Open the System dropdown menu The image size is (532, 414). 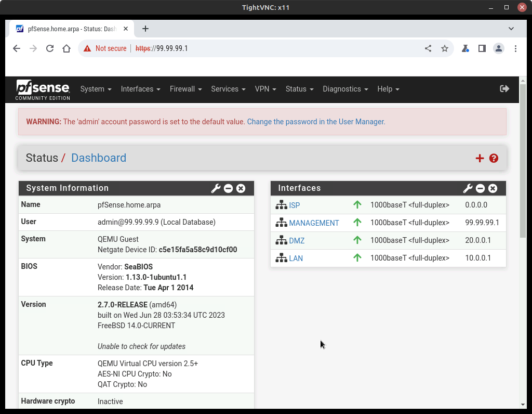[x=96, y=88]
